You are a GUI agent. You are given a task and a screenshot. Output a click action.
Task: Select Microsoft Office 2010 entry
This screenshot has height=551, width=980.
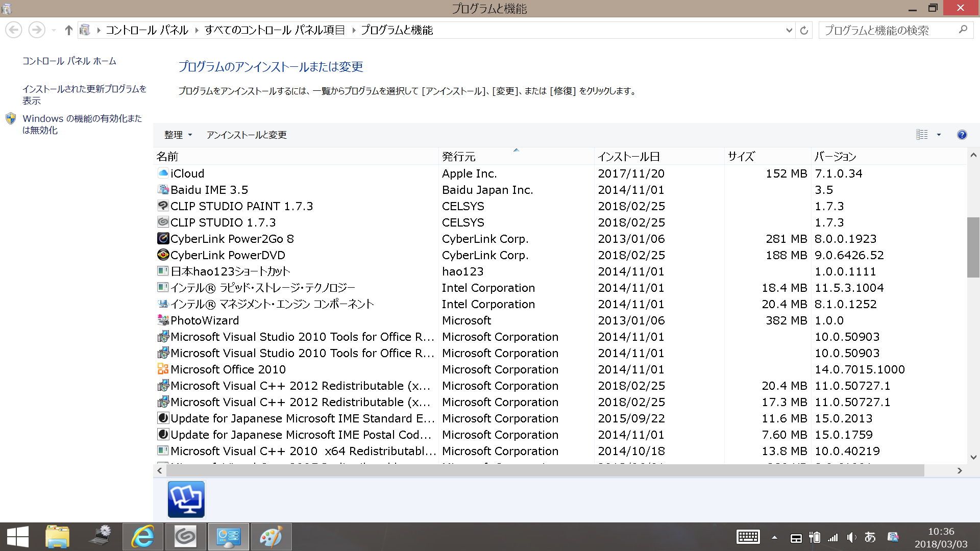pyautogui.click(x=228, y=369)
